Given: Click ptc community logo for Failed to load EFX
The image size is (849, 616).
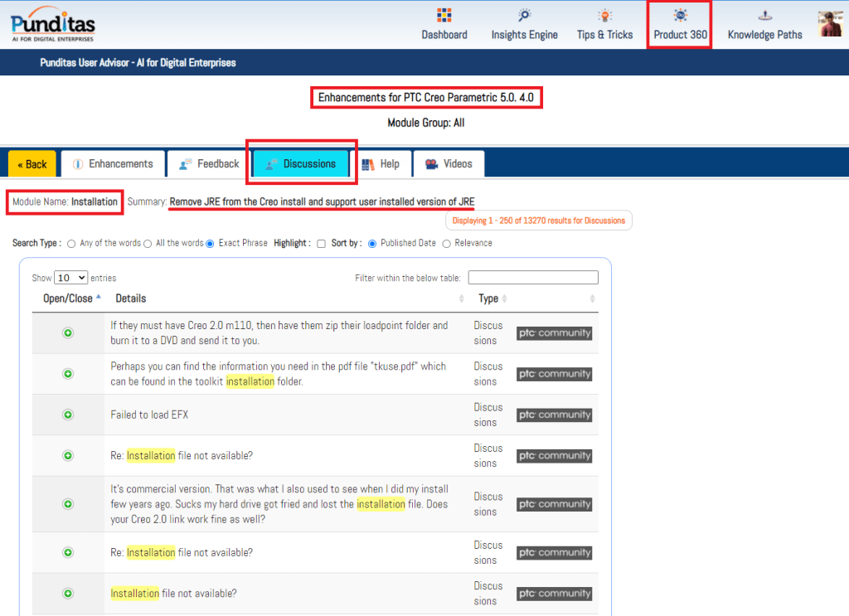Looking at the screenshot, I should pyautogui.click(x=554, y=415).
